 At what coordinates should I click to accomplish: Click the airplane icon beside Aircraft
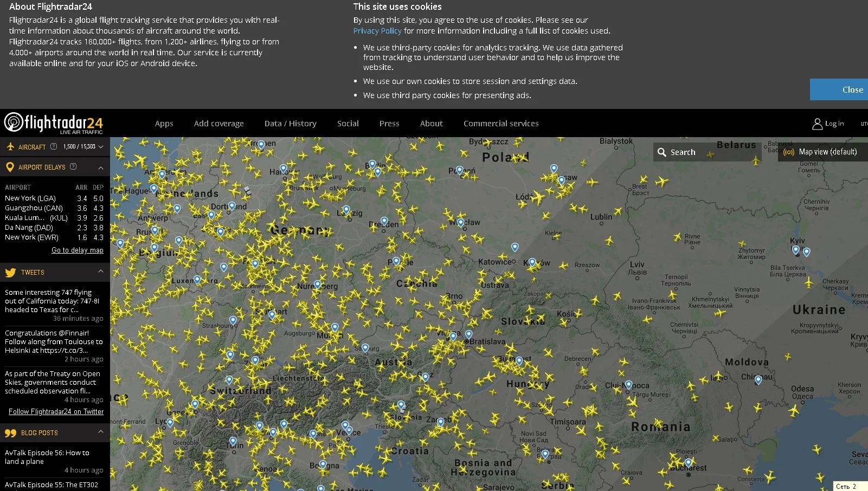pyautogui.click(x=10, y=146)
